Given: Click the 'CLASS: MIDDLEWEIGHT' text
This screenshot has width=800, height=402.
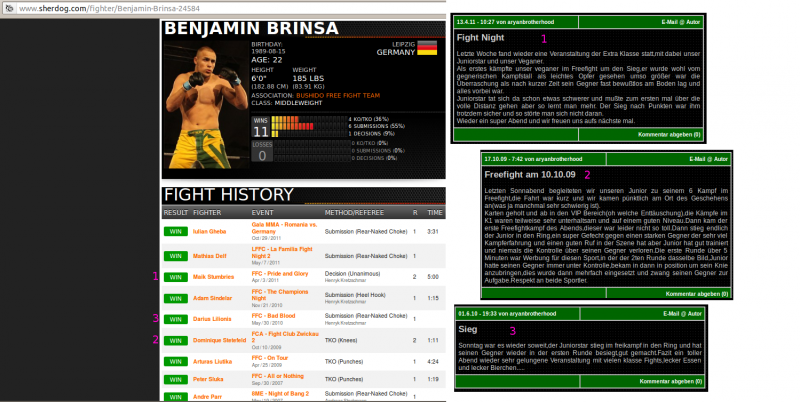Looking at the screenshot, I should tap(287, 103).
